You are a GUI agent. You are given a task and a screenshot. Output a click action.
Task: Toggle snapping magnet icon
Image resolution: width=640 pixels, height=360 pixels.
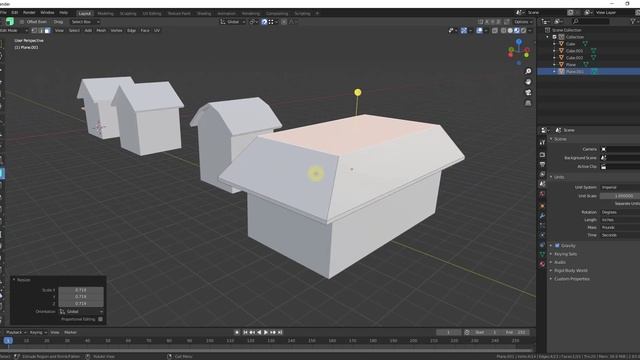click(264, 22)
